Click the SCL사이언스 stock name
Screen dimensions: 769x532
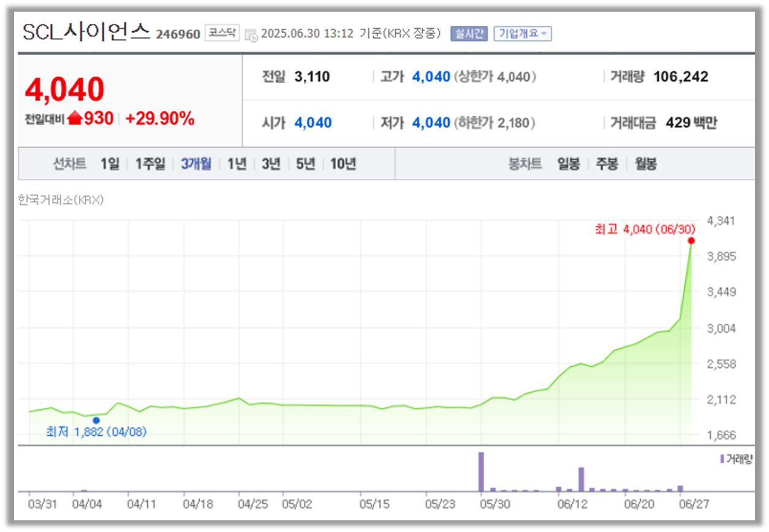click(86, 32)
